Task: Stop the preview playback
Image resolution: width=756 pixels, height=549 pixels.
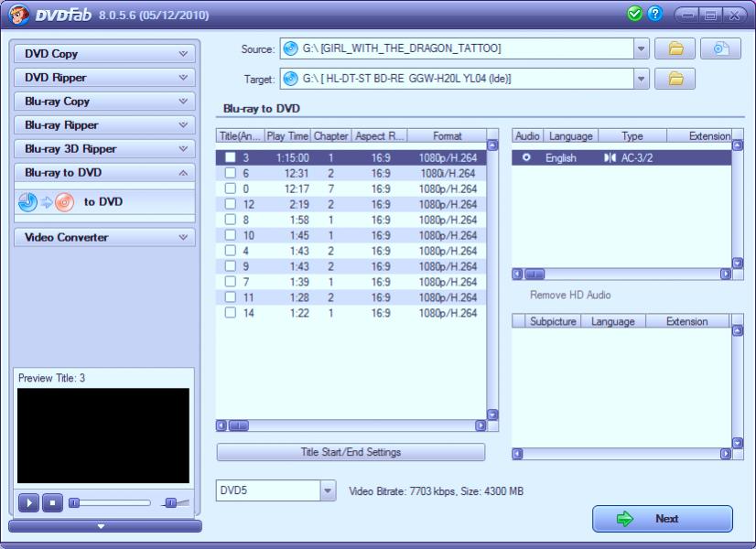Action: coord(52,502)
